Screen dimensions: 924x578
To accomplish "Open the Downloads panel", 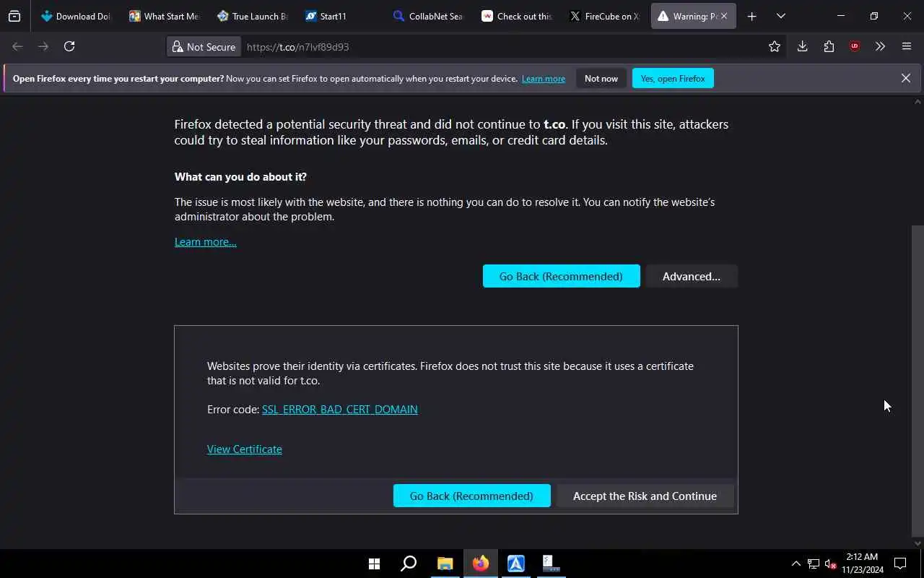I will [x=802, y=46].
